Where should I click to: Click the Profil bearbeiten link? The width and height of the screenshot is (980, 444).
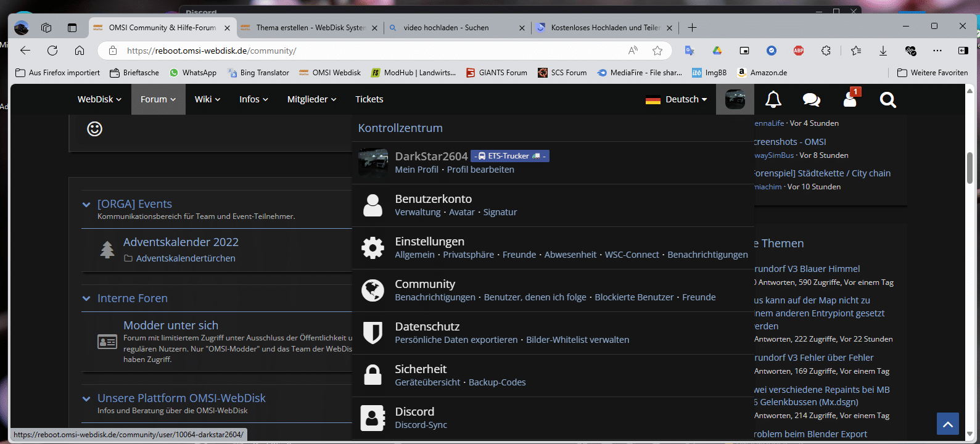[x=480, y=170]
